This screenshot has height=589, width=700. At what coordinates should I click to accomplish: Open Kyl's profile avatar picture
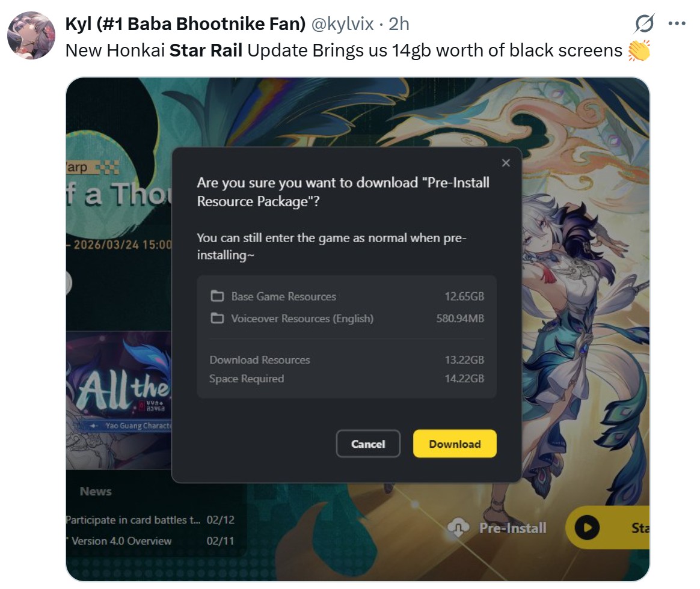31,35
